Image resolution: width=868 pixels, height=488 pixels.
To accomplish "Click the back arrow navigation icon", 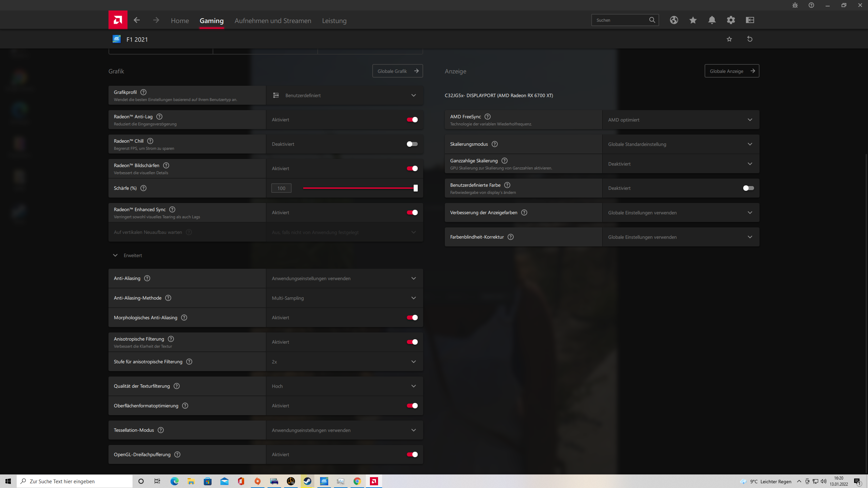I will (137, 20).
